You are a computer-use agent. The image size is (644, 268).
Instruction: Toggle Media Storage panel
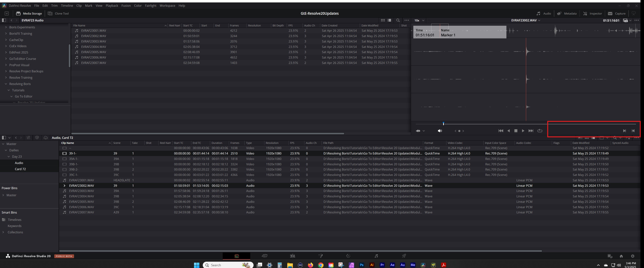pyautogui.click(x=29, y=14)
